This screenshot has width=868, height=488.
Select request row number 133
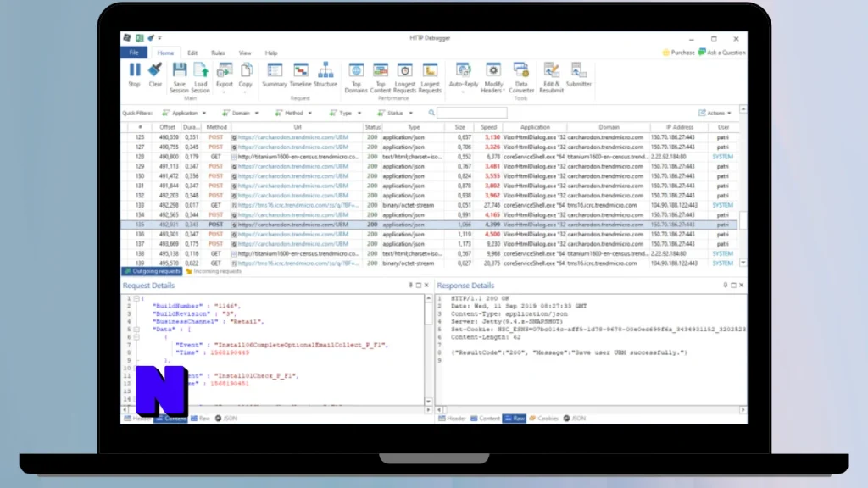click(x=429, y=205)
